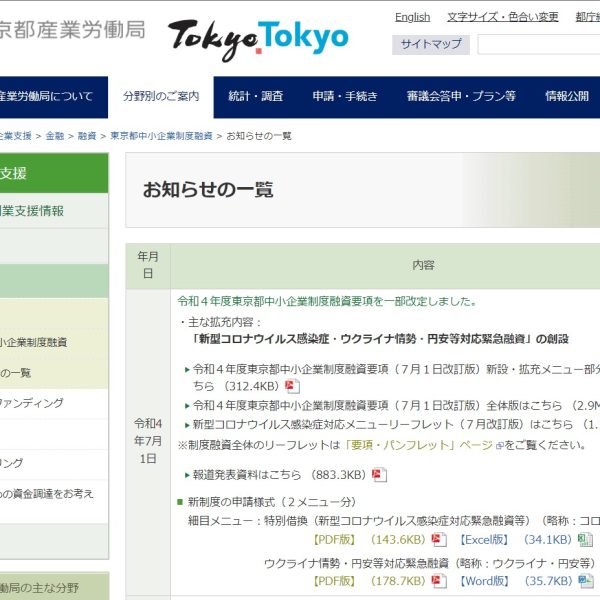The image size is (600, 600).
Task: Open 【PDF版】(178.7KB) link
Action: click(369, 581)
